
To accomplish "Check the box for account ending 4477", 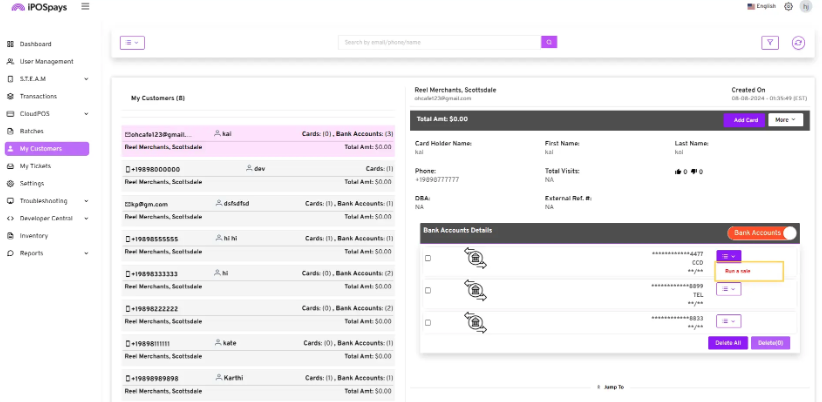I will (x=428, y=258).
